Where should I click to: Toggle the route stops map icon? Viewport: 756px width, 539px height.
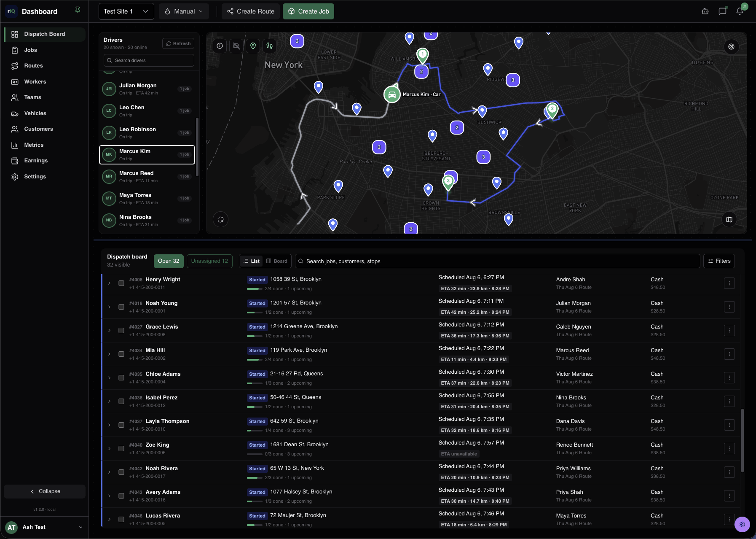coord(269,46)
